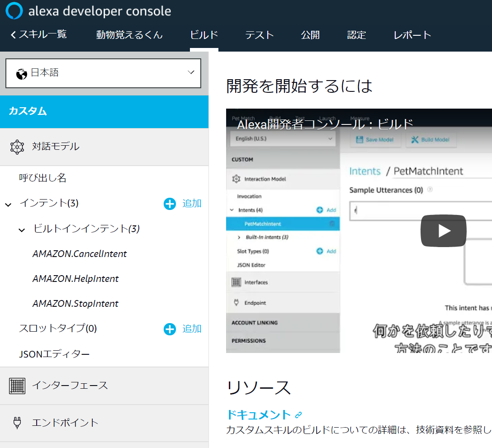Click the plus icon to add インテント
Viewport: 492px width, 448px height.
[x=170, y=204]
